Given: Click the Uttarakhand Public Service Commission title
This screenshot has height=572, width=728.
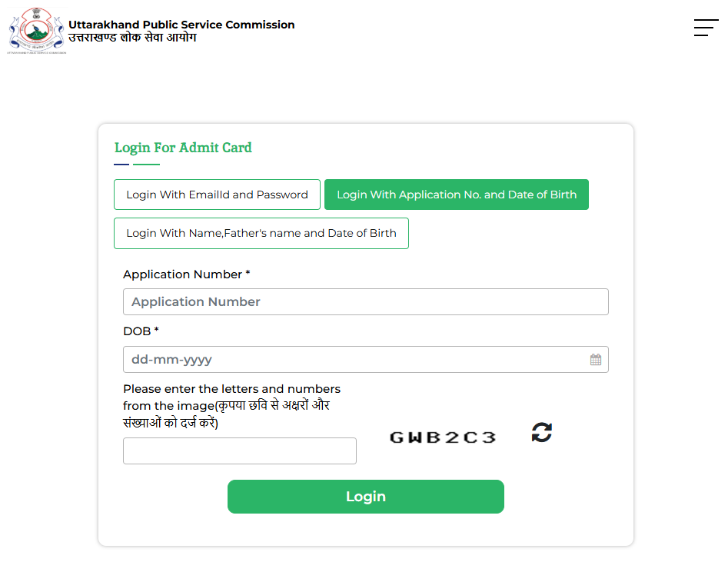Looking at the screenshot, I should 181,25.
